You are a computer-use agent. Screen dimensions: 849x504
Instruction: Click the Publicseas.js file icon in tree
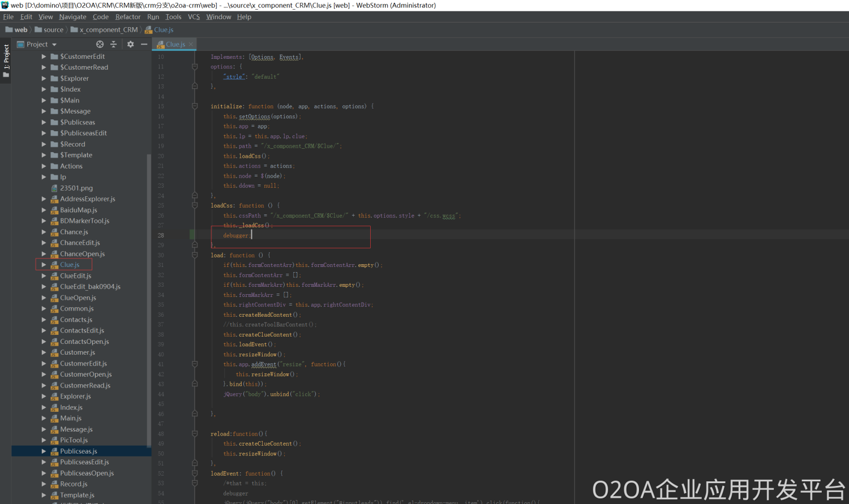pyautogui.click(x=54, y=451)
